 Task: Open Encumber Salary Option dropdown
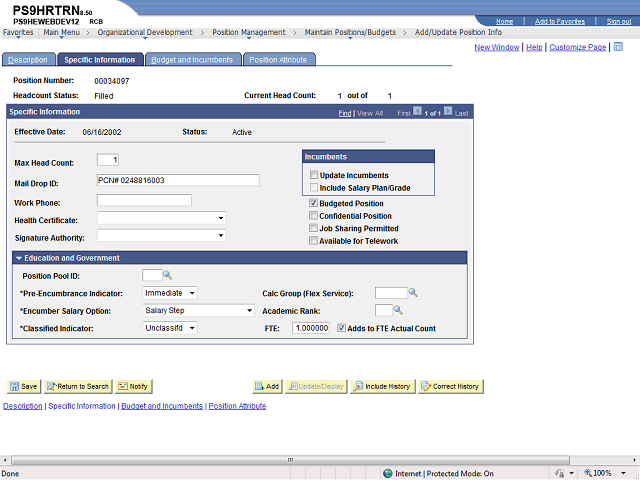tap(198, 311)
